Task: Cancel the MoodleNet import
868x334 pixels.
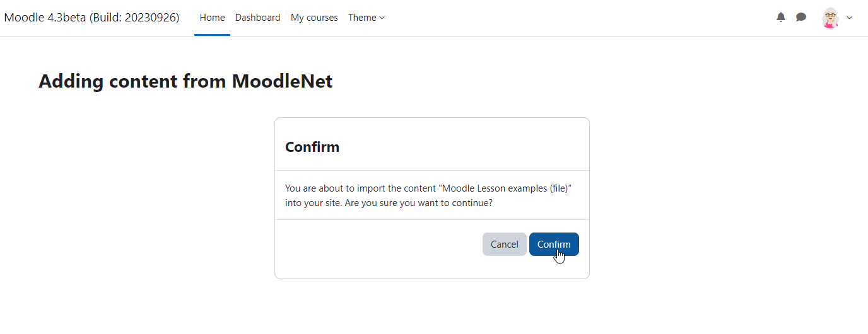Action: 505,245
